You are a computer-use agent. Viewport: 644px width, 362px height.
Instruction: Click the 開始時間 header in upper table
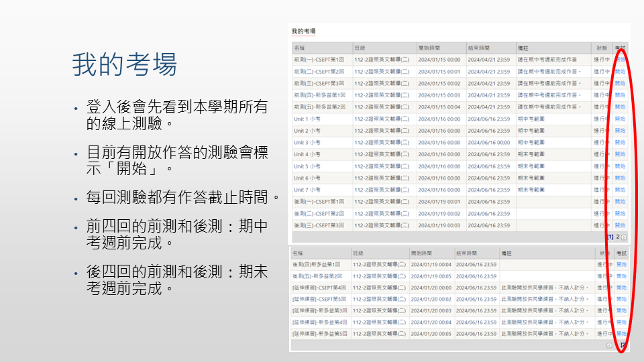(x=429, y=48)
